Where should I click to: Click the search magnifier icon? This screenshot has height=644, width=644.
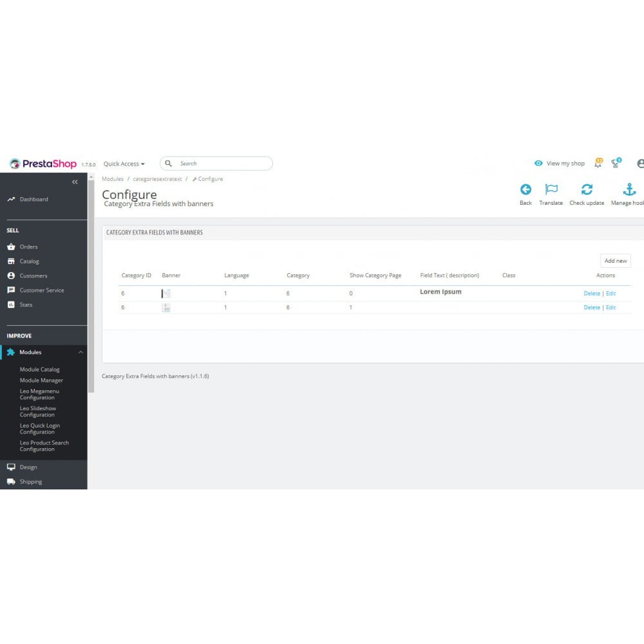(x=168, y=164)
